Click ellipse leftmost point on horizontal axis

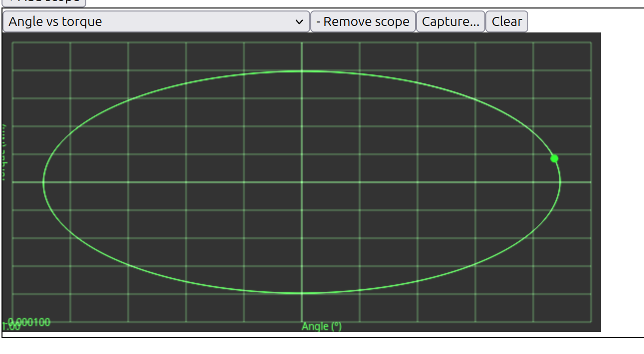[43, 182]
